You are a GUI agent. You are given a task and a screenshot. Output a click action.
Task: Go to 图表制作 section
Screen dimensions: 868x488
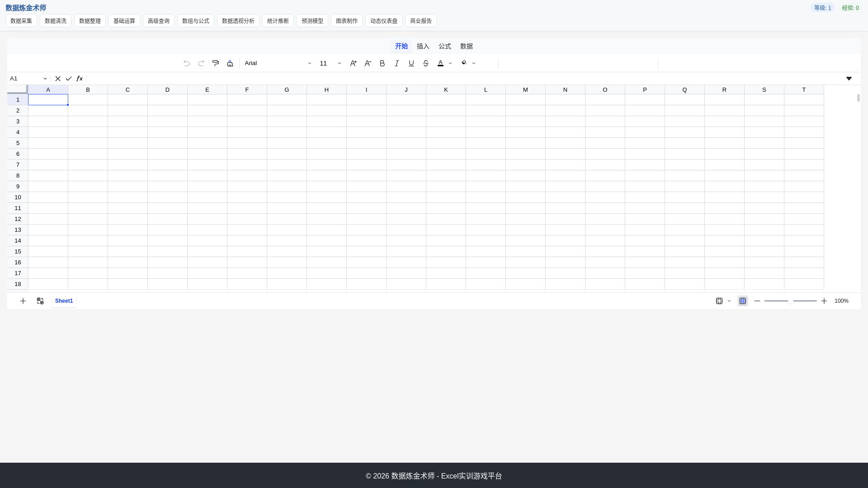[x=347, y=21]
